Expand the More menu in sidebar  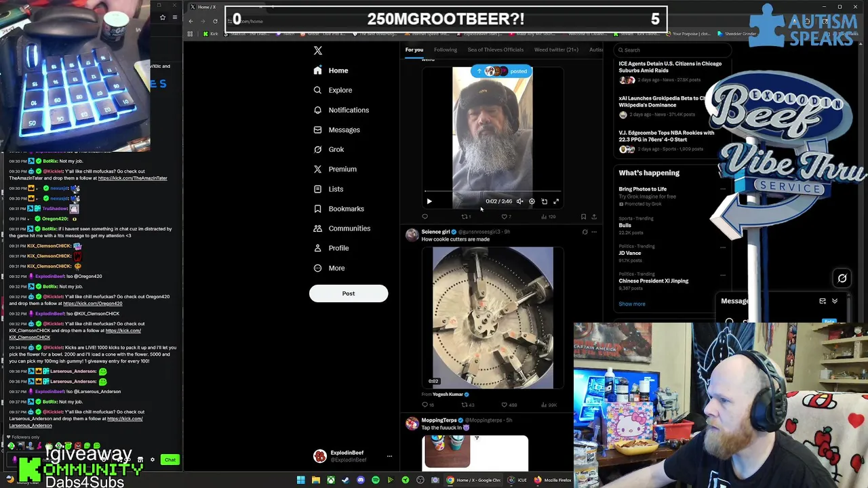329,268
